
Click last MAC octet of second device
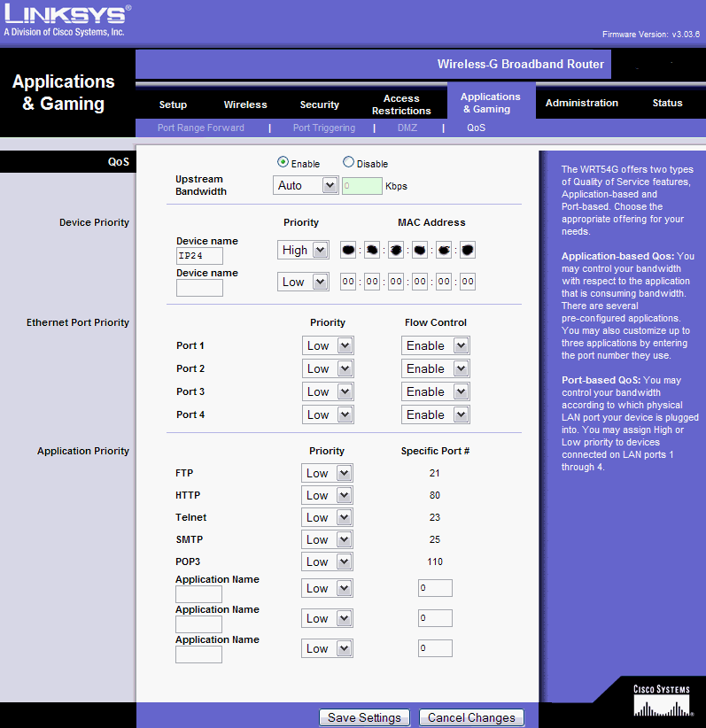467,282
